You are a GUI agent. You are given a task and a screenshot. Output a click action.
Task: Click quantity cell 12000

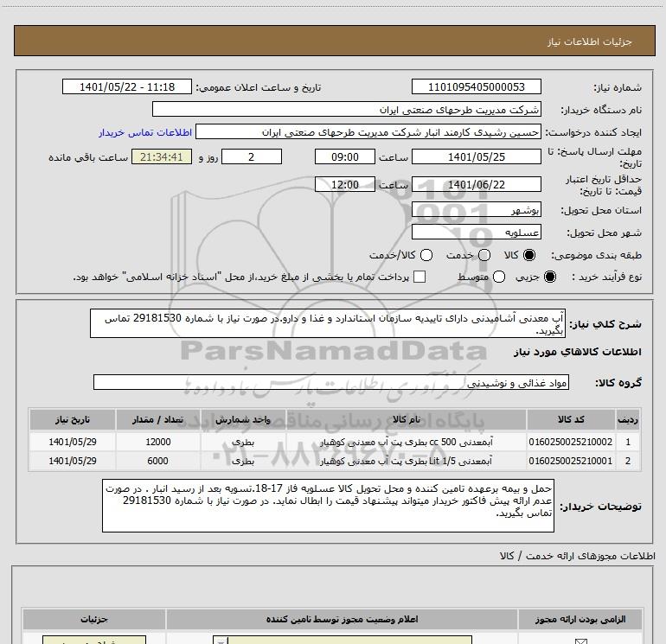pos(158,442)
